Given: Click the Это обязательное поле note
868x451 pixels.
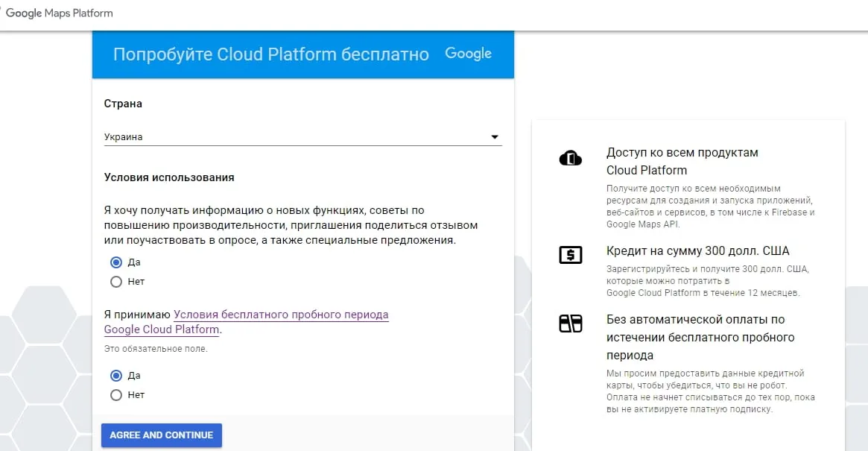Looking at the screenshot, I should click(156, 349).
